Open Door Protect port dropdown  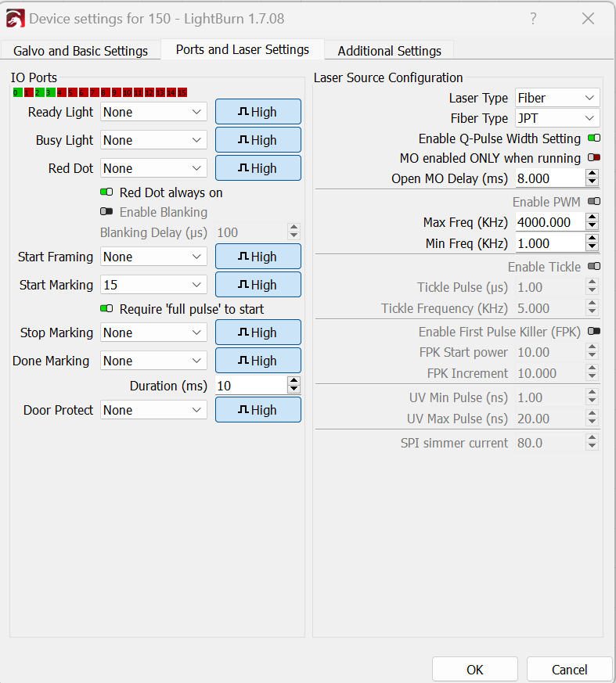tap(153, 410)
